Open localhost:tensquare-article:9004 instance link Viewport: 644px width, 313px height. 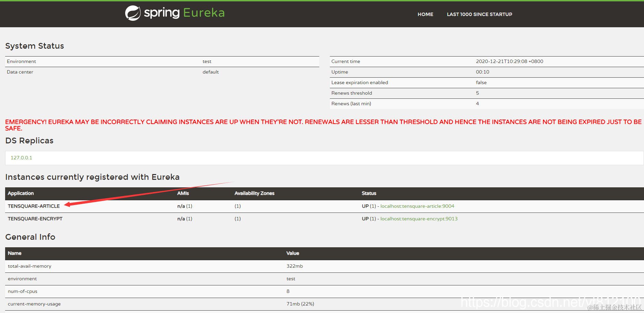click(x=417, y=206)
